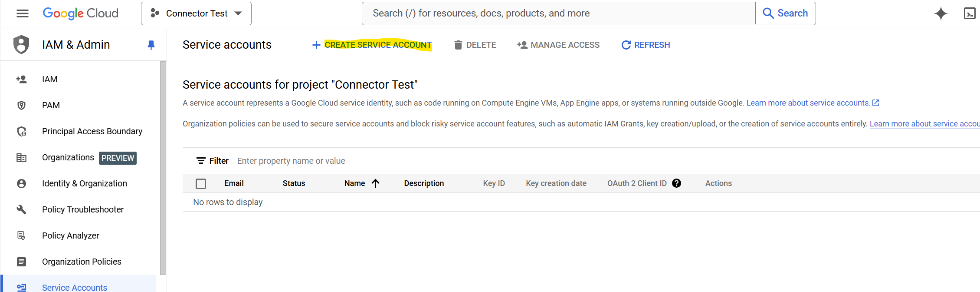
Task: Click the Identity & Organization person icon
Action: [x=21, y=183]
